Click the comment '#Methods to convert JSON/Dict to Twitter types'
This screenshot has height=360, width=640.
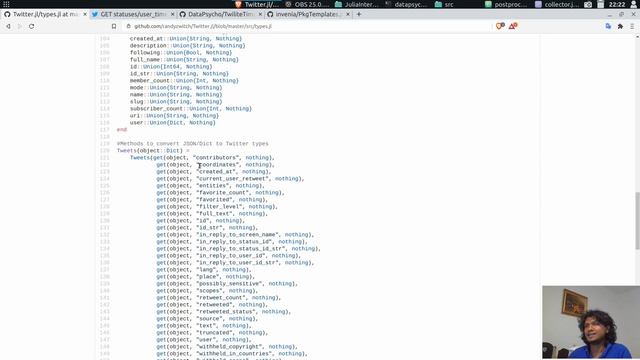[x=193, y=144]
